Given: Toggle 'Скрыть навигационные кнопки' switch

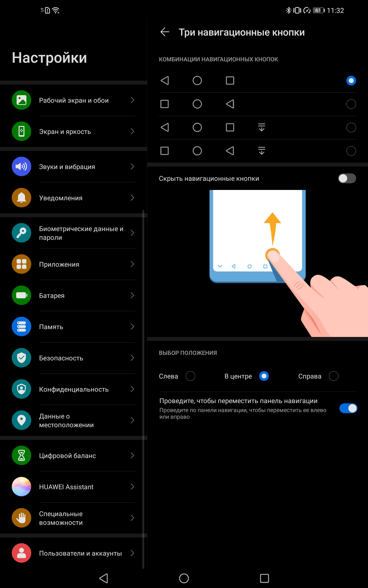Looking at the screenshot, I should 347,178.
